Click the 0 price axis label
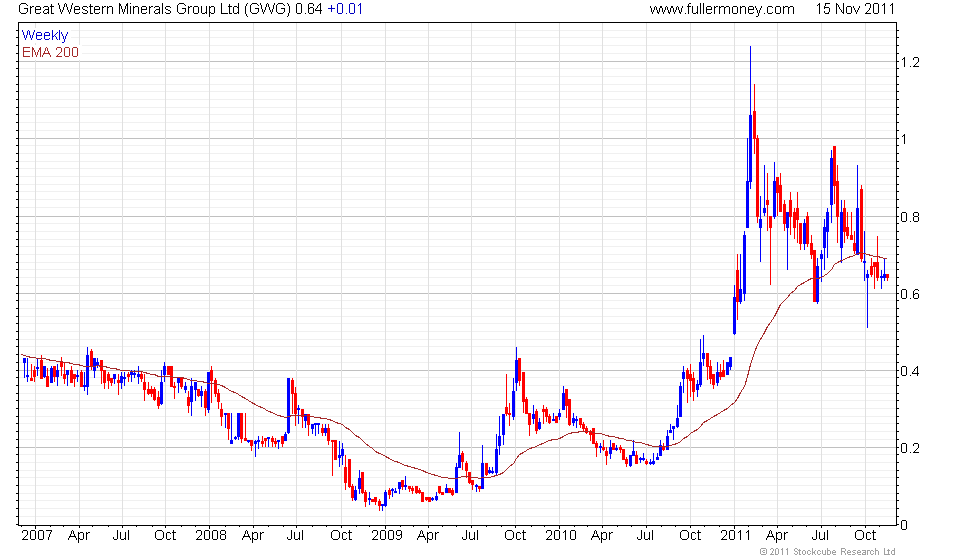Image resolution: width=980 pixels, height=560 pixels. click(x=904, y=525)
